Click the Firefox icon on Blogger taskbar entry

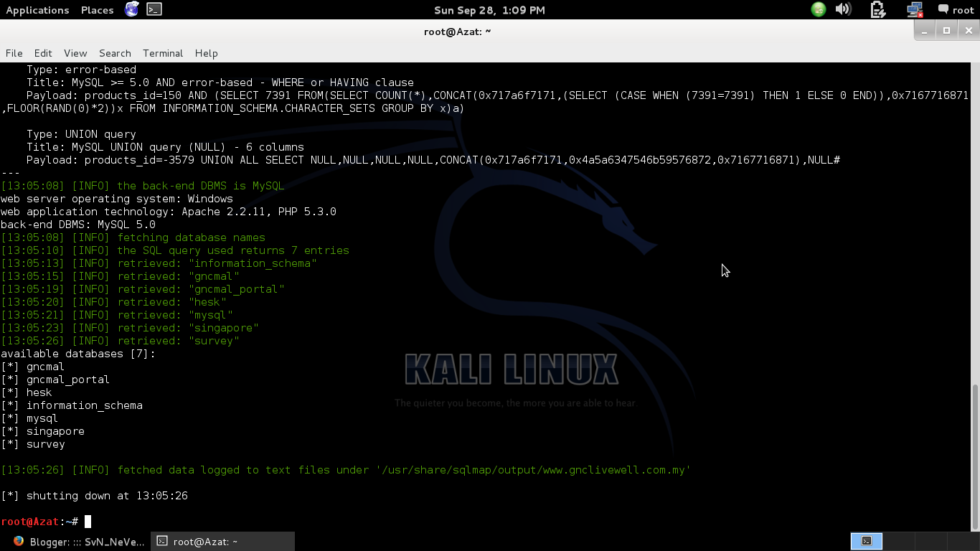click(19, 542)
